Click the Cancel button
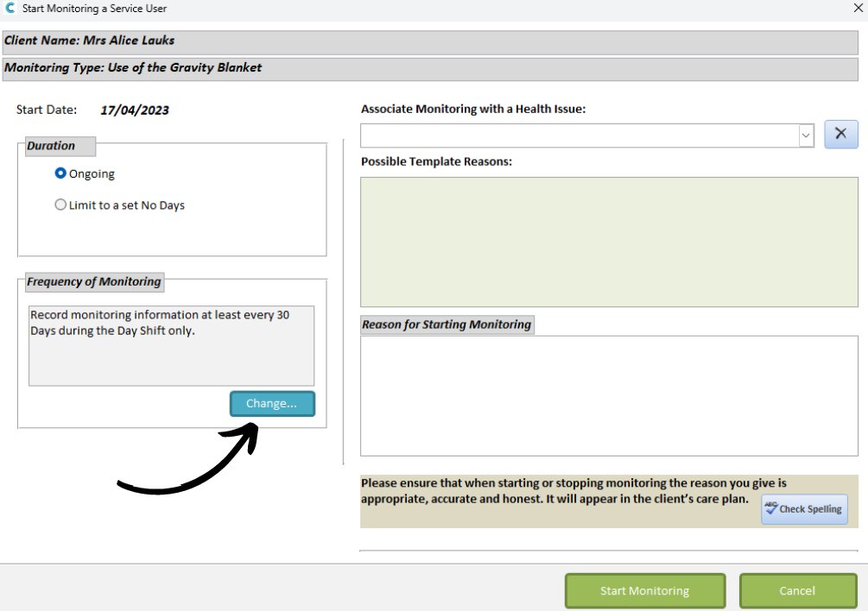The height and width of the screenshot is (611, 868). coord(798,590)
